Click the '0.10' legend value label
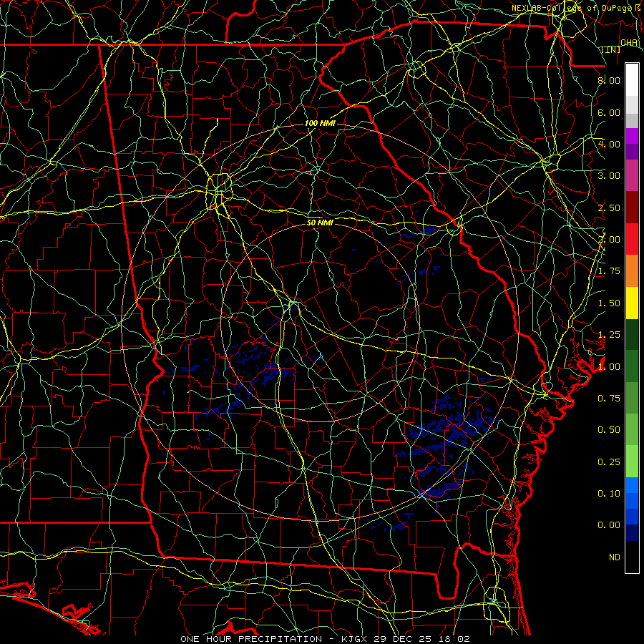The width and height of the screenshot is (644, 644). pos(609,494)
